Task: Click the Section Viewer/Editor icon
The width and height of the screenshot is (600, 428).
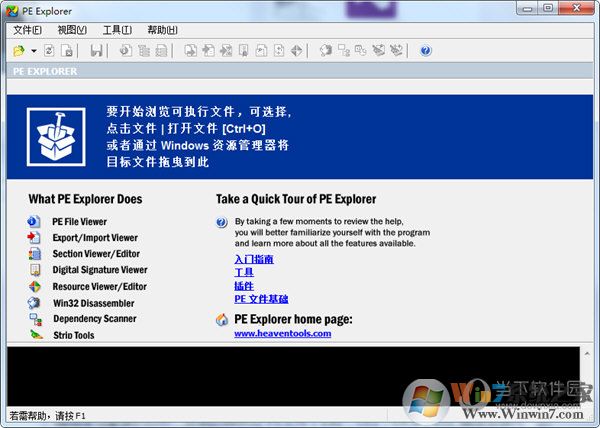Action: point(34,254)
